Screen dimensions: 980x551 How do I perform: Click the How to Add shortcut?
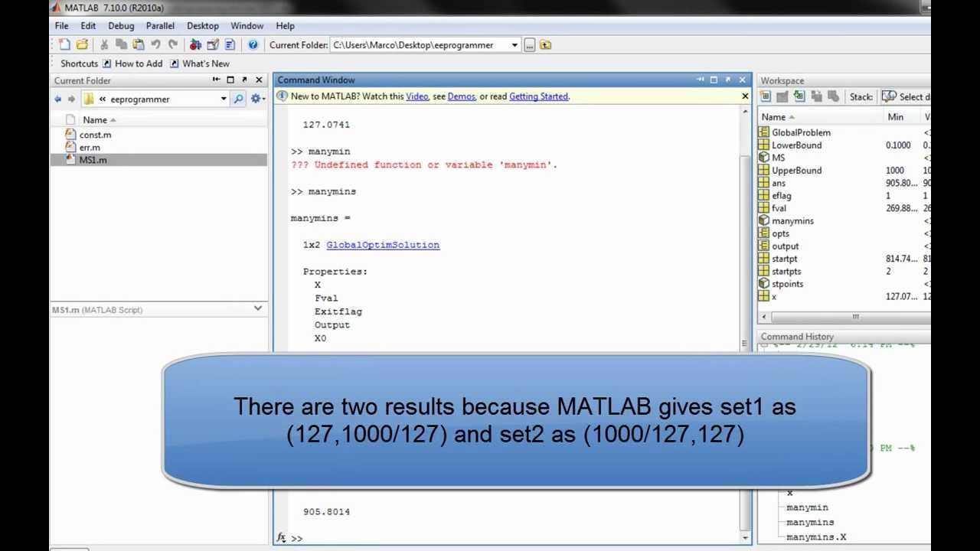[132, 64]
